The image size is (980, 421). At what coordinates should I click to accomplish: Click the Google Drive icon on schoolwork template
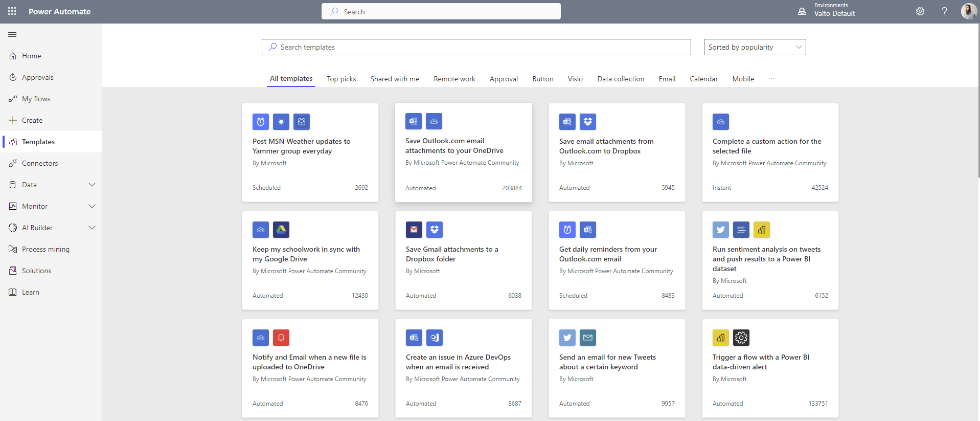click(x=281, y=230)
